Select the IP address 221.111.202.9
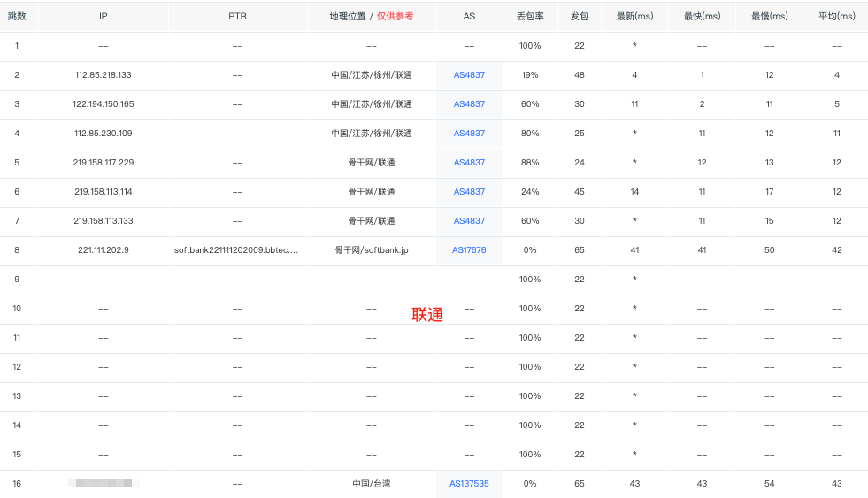The height and width of the screenshot is (498, 868). click(104, 250)
